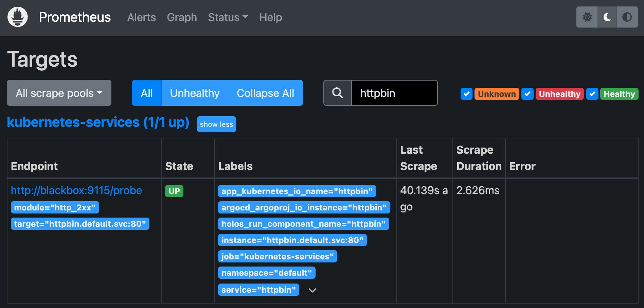Focus the httpbin search field
644x308 pixels.
point(394,93)
